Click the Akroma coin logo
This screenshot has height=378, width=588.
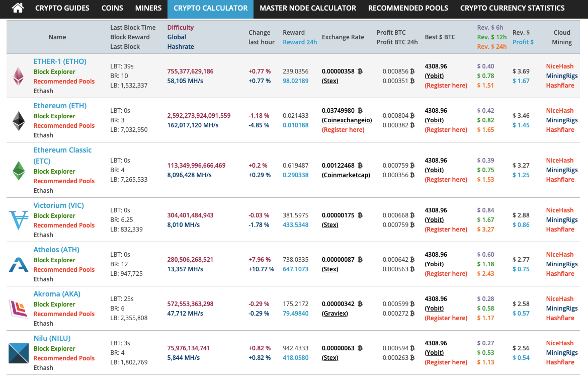click(19, 309)
